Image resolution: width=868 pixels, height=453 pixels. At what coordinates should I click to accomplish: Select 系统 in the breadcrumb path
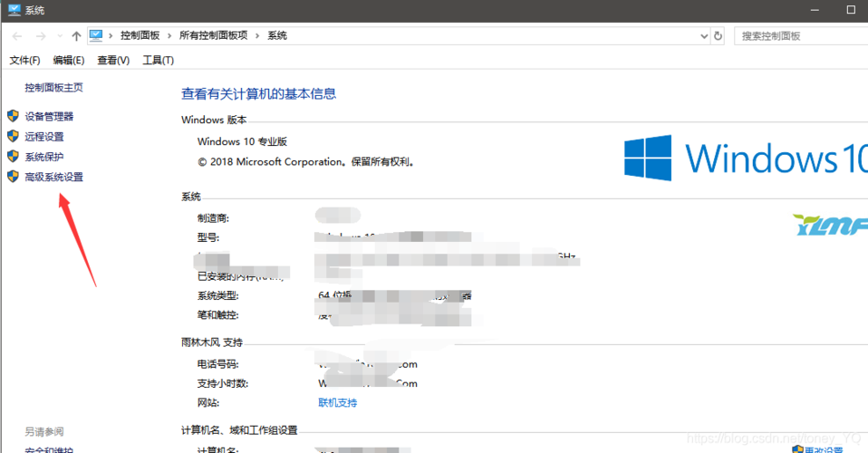[277, 35]
